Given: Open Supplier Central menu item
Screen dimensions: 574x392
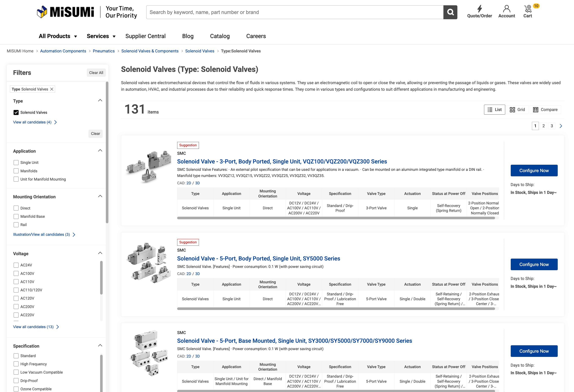Looking at the screenshot, I should 145,36.
